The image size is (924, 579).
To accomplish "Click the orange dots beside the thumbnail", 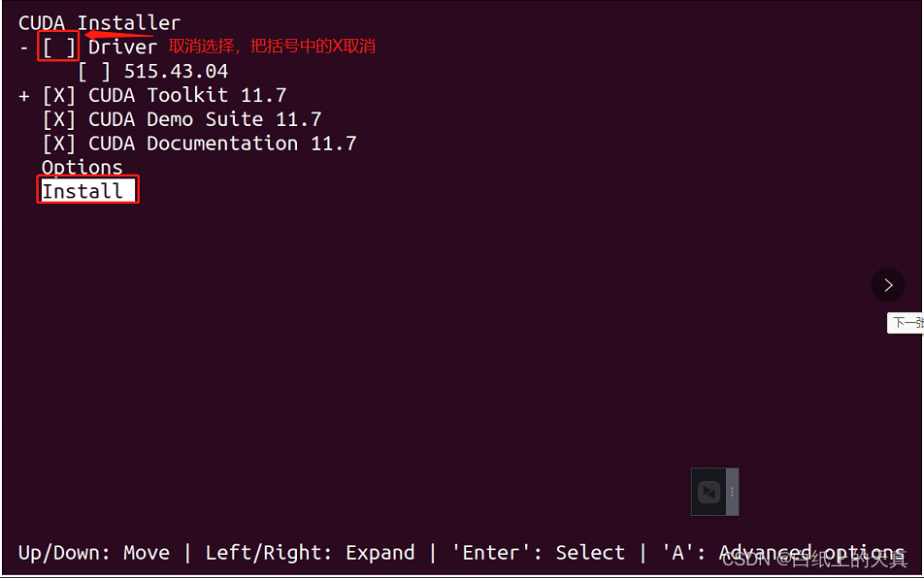I will (732, 492).
